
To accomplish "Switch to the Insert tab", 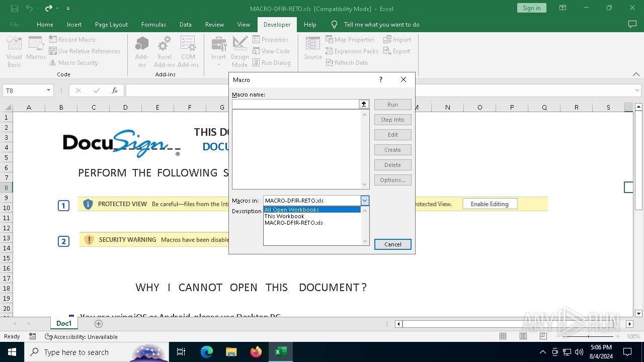I will [x=74, y=24].
